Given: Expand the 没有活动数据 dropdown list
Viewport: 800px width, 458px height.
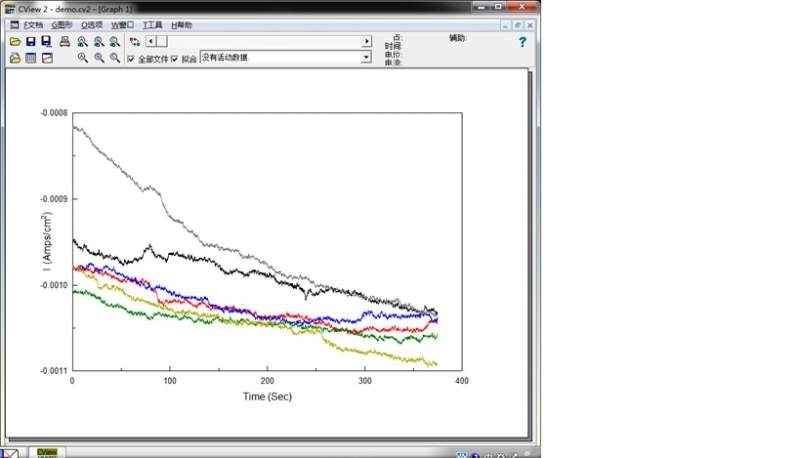Looking at the screenshot, I should (366, 58).
